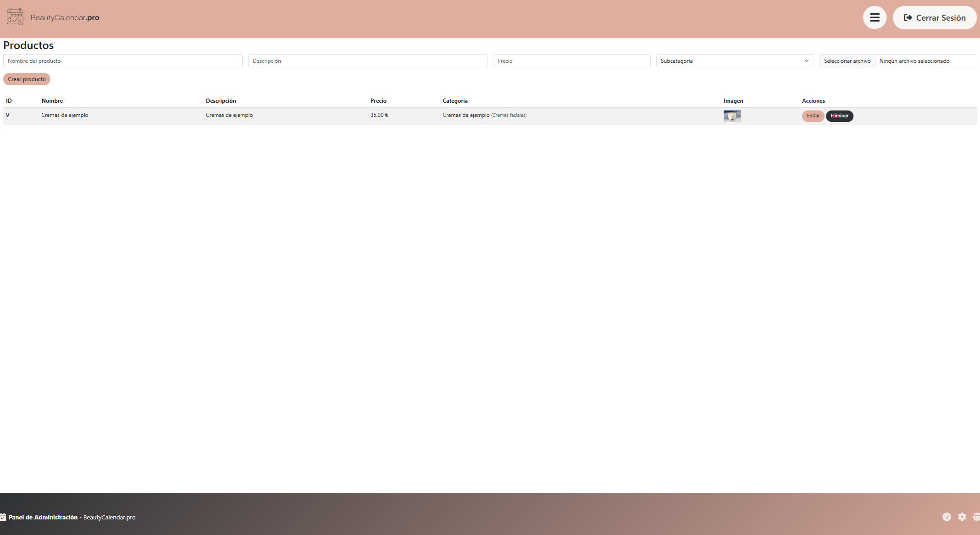Image resolution: width=980 pixels, height=535 pixels.
Task: Click the Panel de Administración footer text
Action: tap(43, 517)
